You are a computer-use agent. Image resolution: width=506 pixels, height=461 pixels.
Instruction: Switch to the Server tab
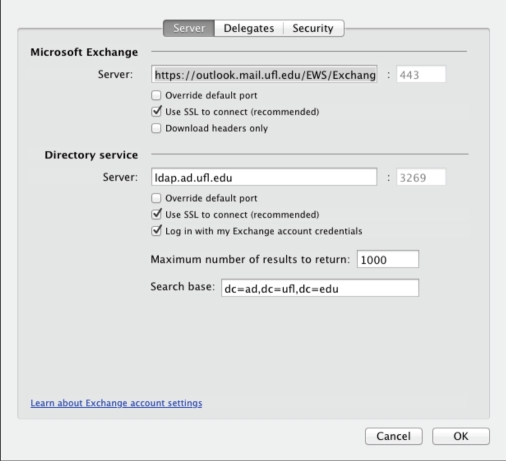(x=189, y=28)
